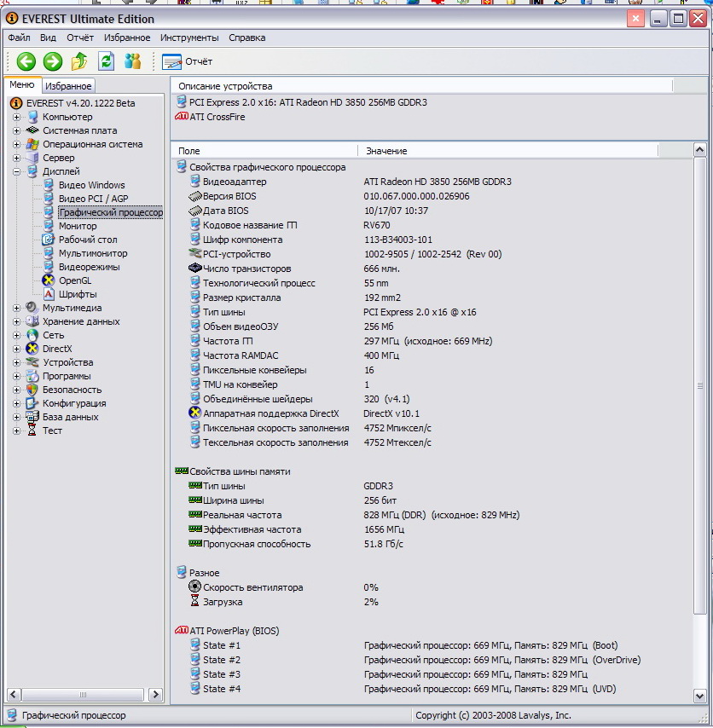
Task: Expand the Хранение данных tree node
Action: pos(16,321)
